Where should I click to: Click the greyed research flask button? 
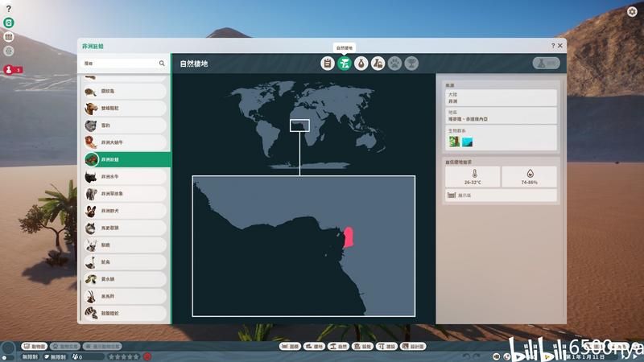(547, 64)
